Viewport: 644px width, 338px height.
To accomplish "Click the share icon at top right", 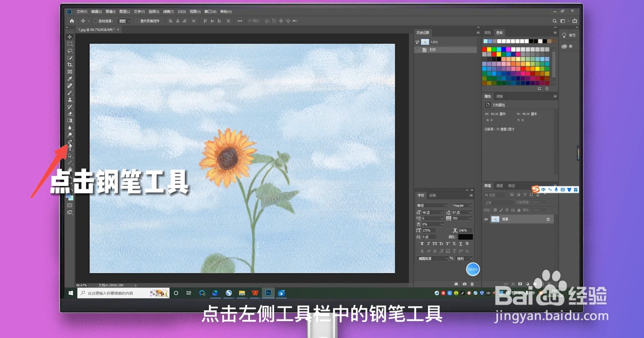I will click(x=575, y=21).
